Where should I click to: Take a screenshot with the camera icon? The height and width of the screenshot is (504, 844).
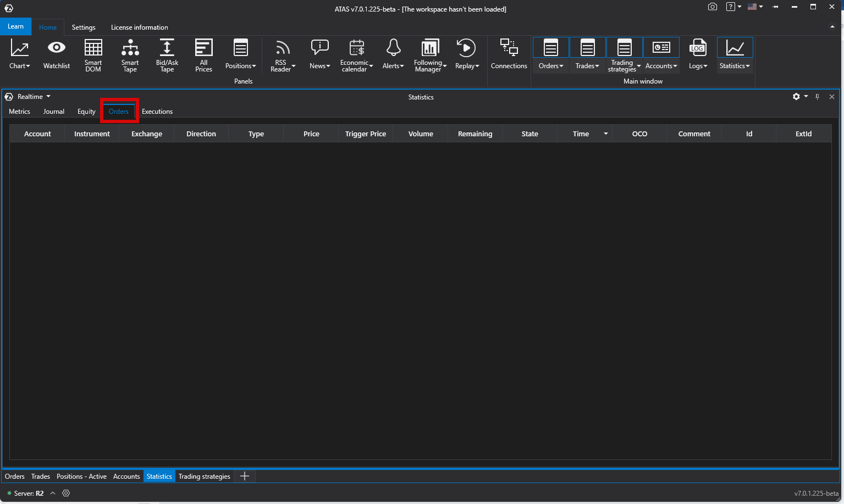coord(713,7)
